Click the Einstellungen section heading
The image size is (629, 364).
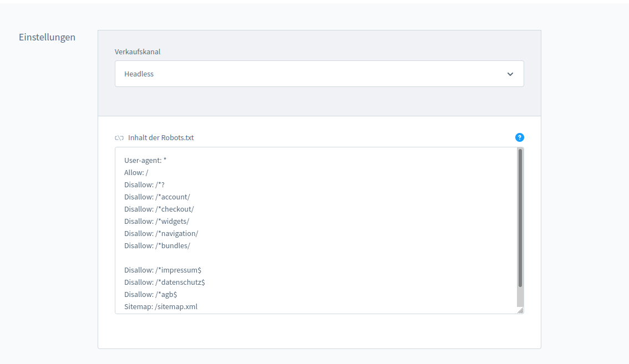(x=47, y=38)
